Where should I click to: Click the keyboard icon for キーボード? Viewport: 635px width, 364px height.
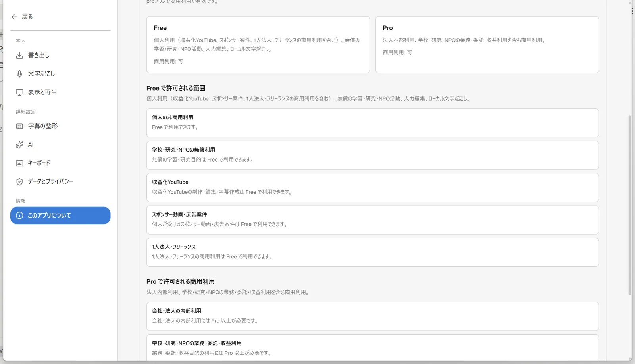(x=19, y=163)
